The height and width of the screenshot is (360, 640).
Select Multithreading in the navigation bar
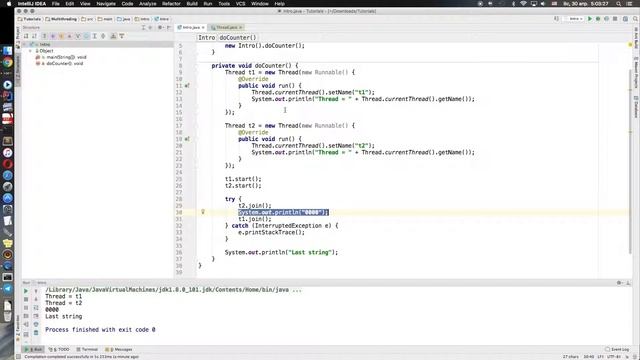tap(61, 19)
